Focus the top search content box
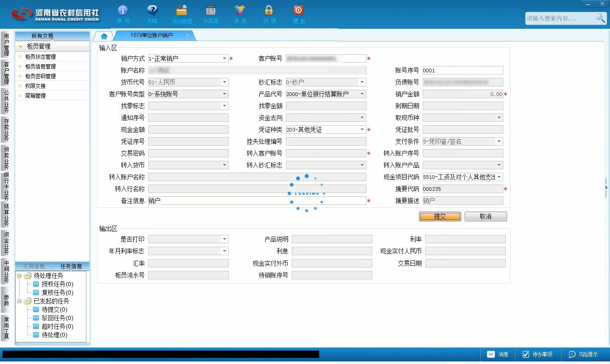The width and height of the screenshot is (610, 364). 560,18
